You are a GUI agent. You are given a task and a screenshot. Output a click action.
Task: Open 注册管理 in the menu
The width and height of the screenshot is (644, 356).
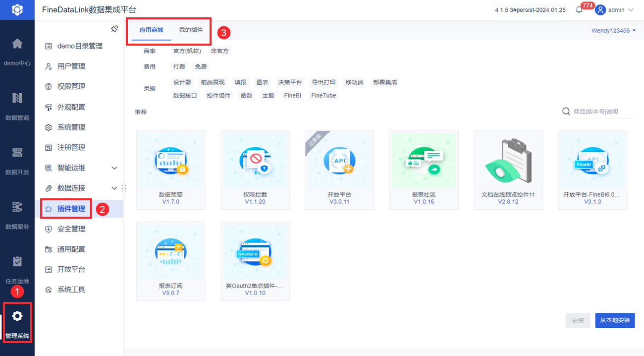point(71,147)
